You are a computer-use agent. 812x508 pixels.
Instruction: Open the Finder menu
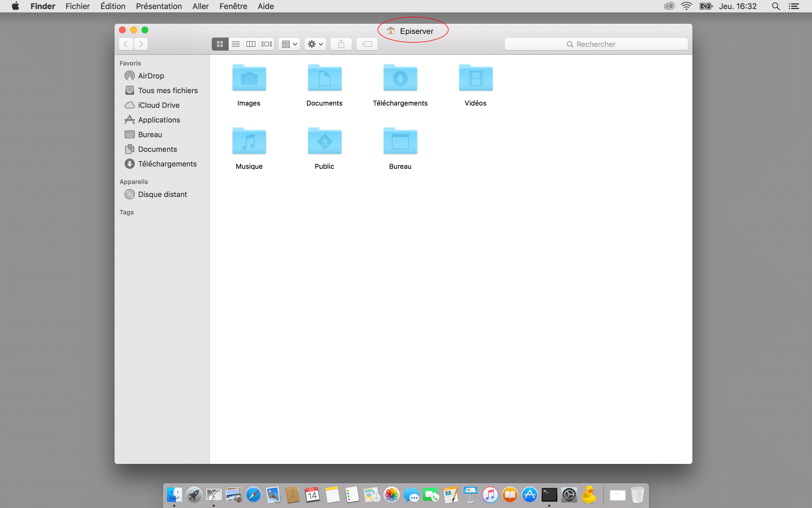43,6
